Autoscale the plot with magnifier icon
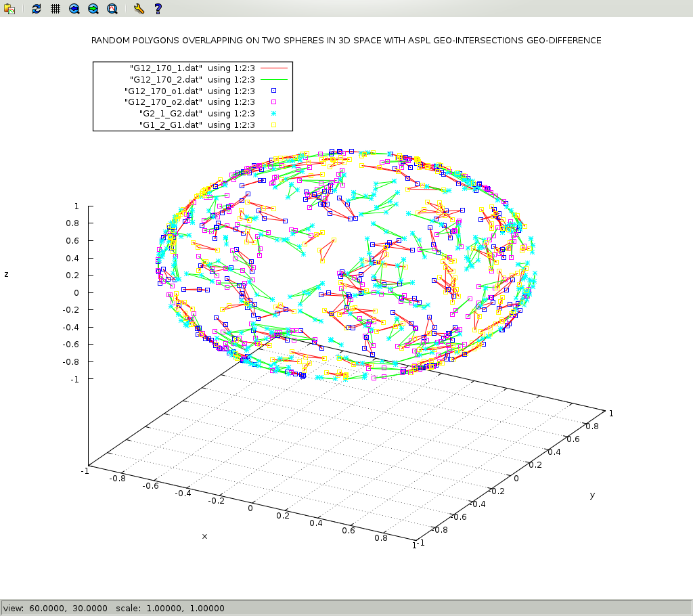Screen dimensions: 693x616 [x=112, y=9]
